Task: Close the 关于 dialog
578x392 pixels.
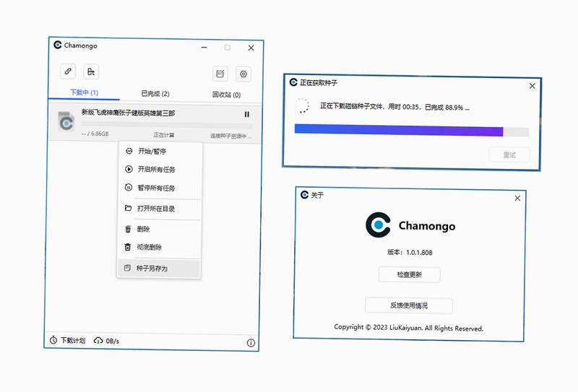Action: pyautogui.click(x=517, y=199)
